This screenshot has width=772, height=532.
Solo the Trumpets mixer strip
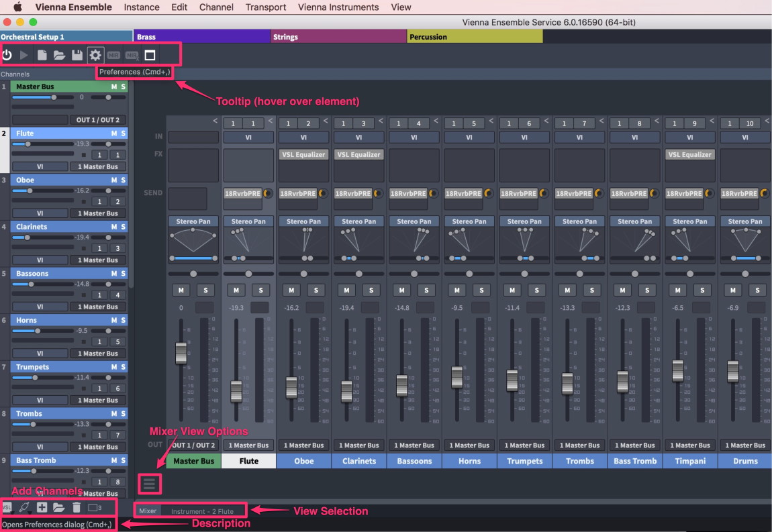536,290
